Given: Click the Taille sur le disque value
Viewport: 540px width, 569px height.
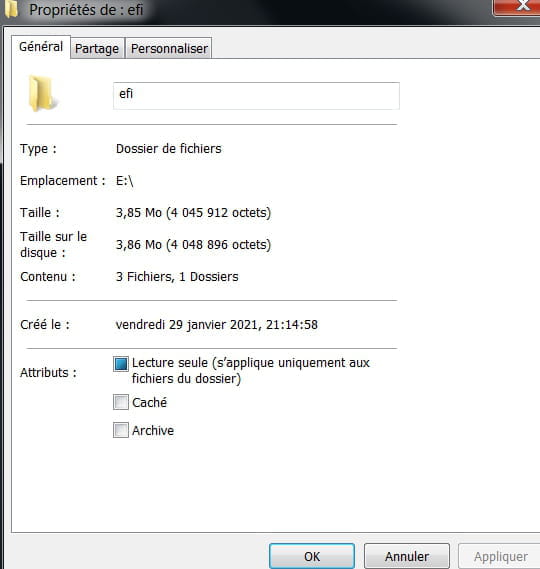Looking at the screenshot, I should point(193,245).
